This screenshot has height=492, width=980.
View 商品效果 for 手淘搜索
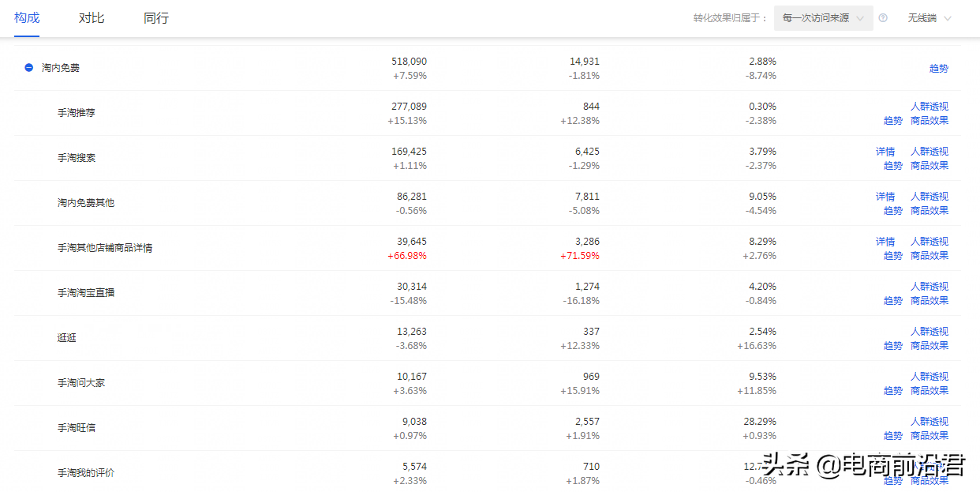(x=930, y=166)
